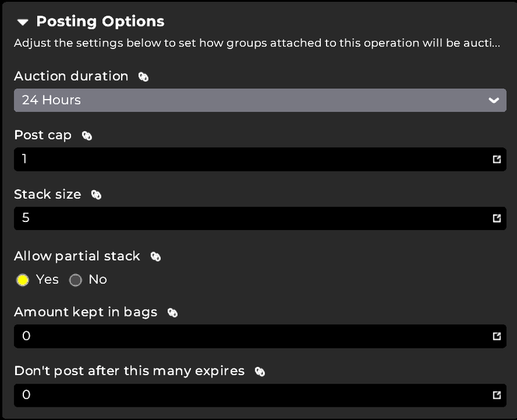Viewport: 517px width, 420px height.
Task: Click the Amount kept in bags input
Action: coord(252,336)
